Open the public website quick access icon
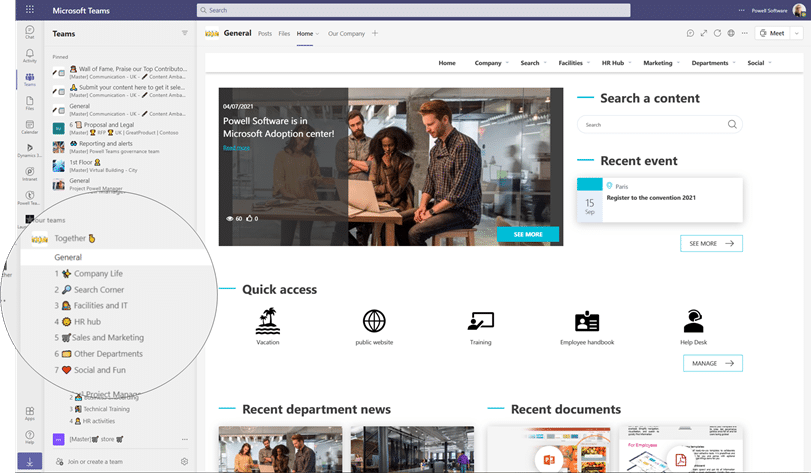This screenshot has width=811, height=473. [x=374, y=321]
